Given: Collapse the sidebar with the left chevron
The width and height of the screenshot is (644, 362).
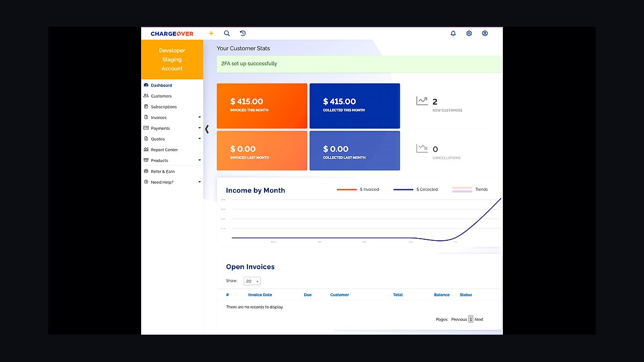Looking at the screenshot, I should (x=207, y=129).
